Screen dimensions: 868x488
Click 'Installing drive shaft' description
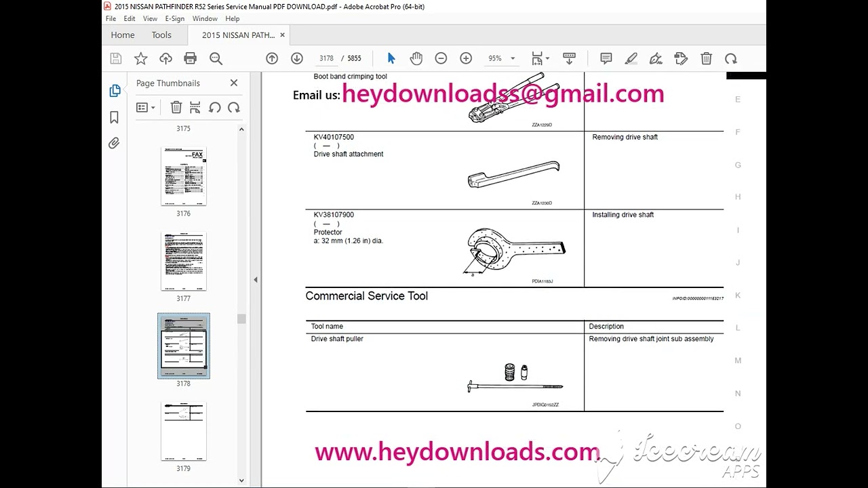(x=623, y=215)
